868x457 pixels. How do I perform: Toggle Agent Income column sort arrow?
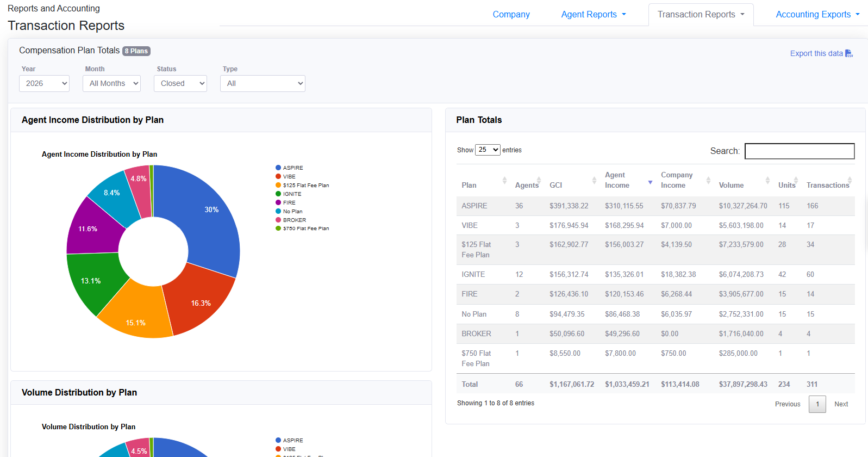(650, 182)
